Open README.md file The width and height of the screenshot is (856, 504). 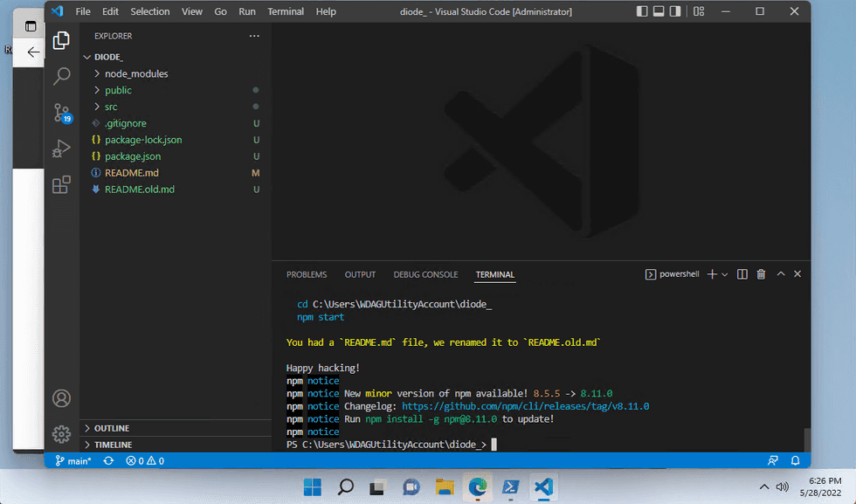pos(176,173)
